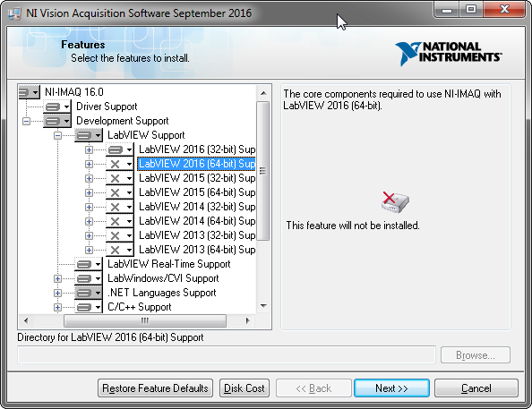Click the horizontal scroll left arrow
532x409 pixels.
[x=26, y=320]
